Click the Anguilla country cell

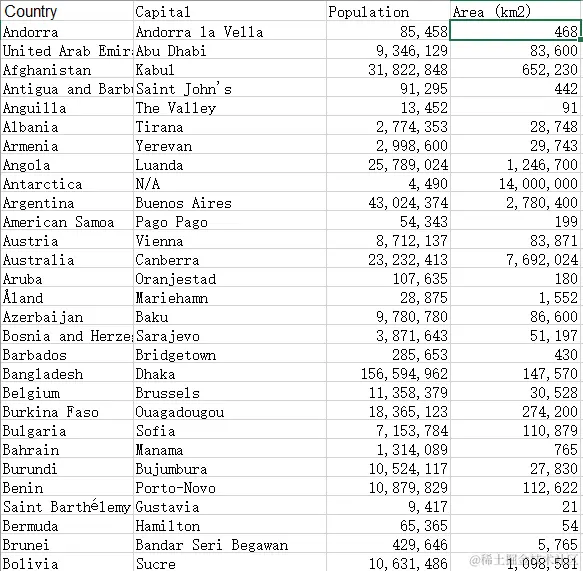(x=67, y=106)
